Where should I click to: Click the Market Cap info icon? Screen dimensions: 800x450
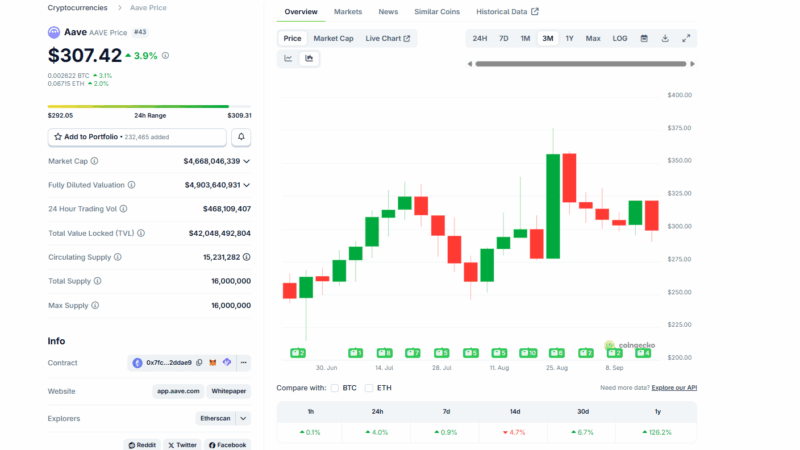click(x=95, y=161)
